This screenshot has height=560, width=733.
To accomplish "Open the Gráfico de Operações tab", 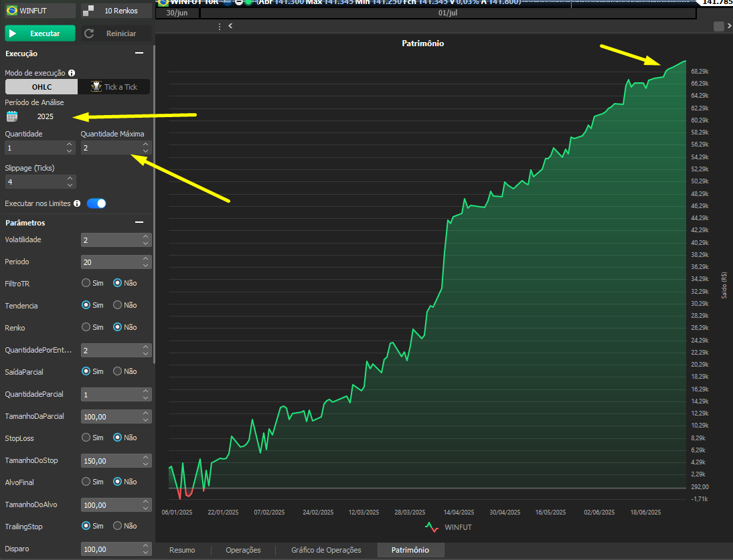I will 326,550.
